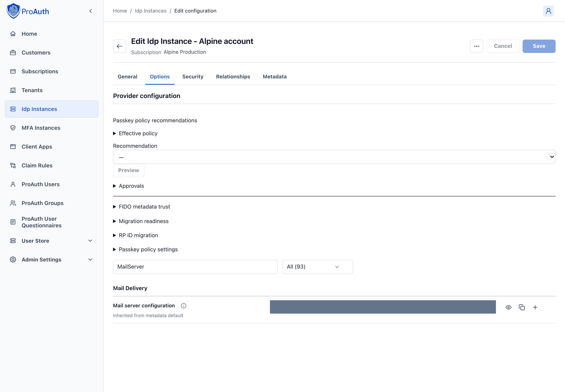Viewport: 565px width, 392px height.
Task: Switch to the General tab
Action: 127,77
